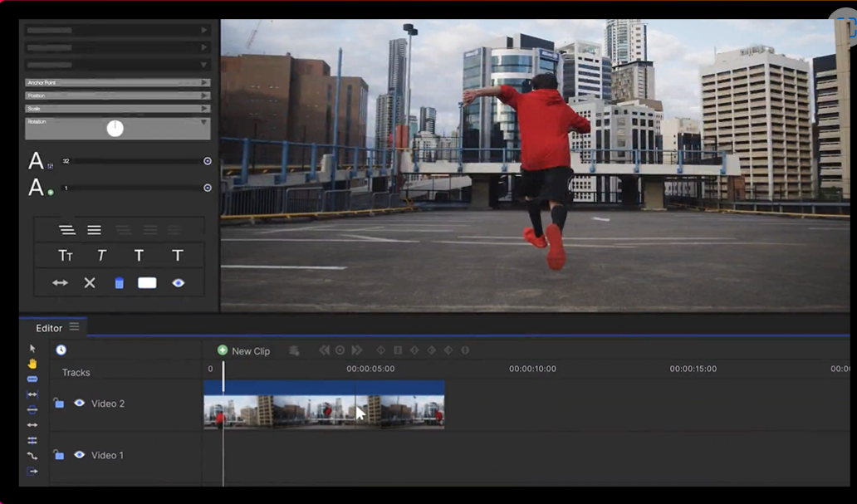Hide the Video 1 track
The image size is (857, 504).
coord(79,455)
